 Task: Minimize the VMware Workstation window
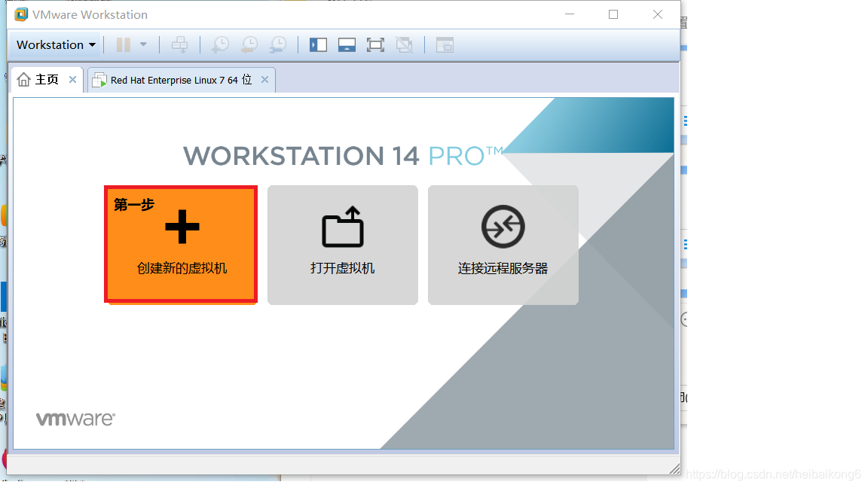pos(570,14)
